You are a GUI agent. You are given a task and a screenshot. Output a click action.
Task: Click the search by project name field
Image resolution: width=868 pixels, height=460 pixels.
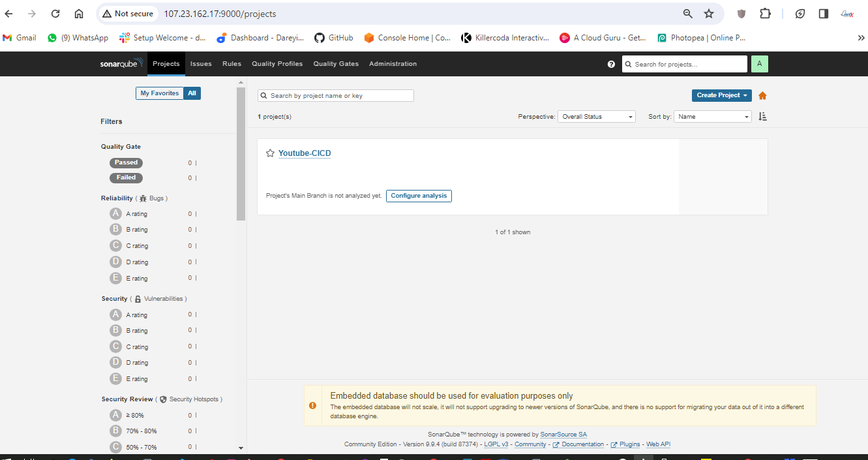click(336, 96)
